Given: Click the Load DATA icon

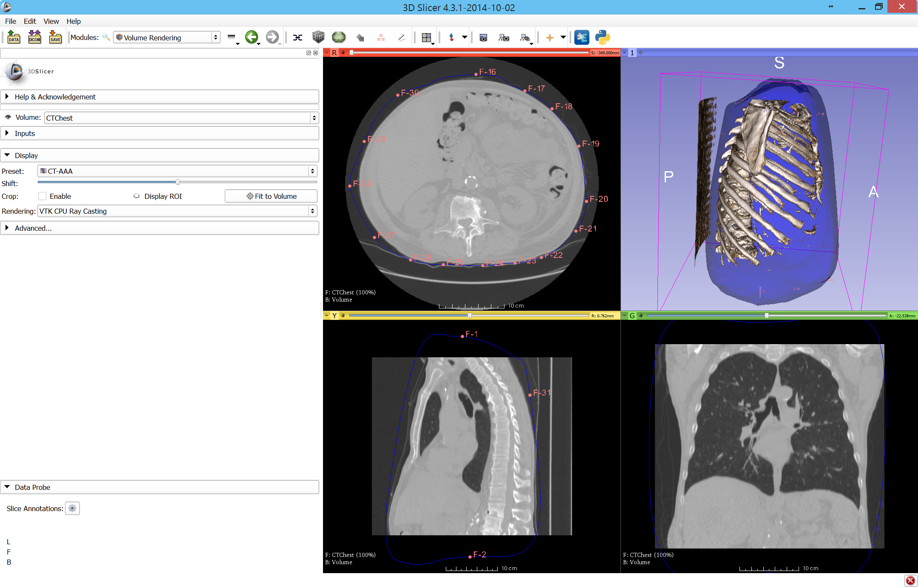Looking at the screenshot, I should (x=14, y=37).
